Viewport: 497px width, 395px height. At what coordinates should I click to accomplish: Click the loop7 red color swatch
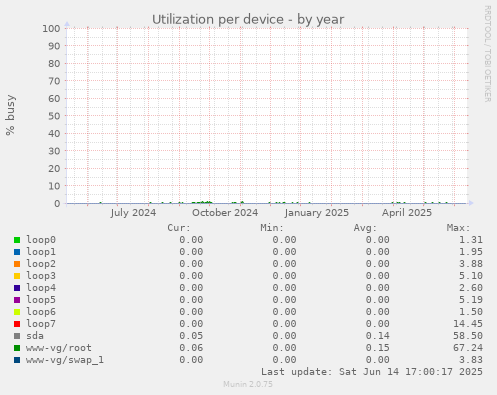(x=17, y=324)
